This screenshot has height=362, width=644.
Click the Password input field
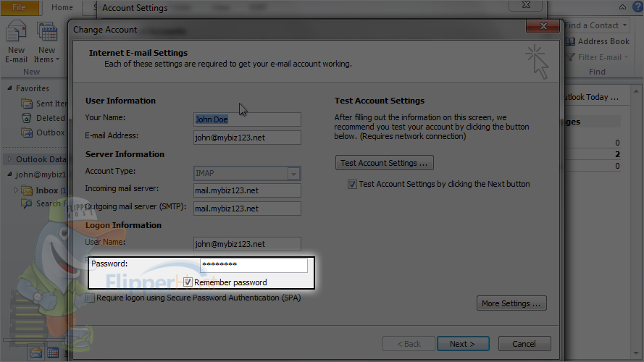click(254, 265)
